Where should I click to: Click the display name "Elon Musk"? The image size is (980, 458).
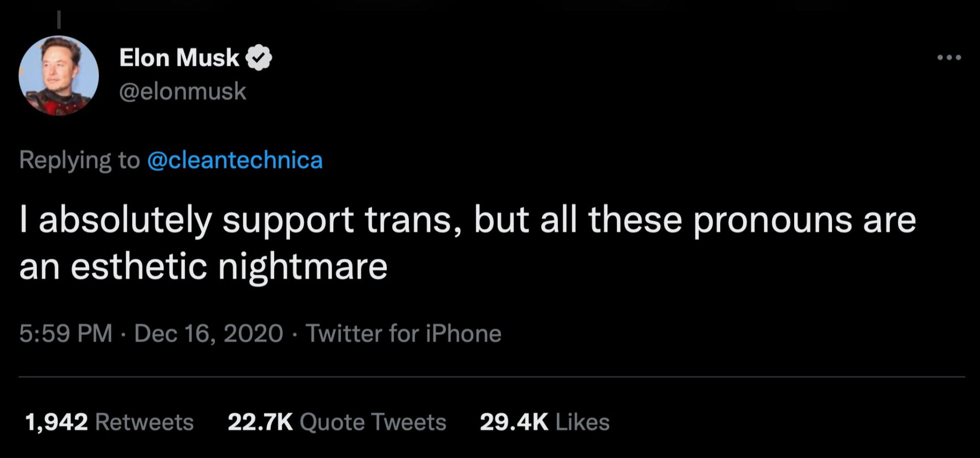(179, 58)
